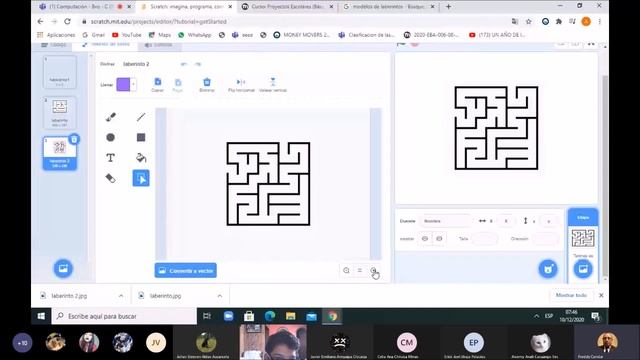Expand laberinto.jpg download options

[220, 296]
